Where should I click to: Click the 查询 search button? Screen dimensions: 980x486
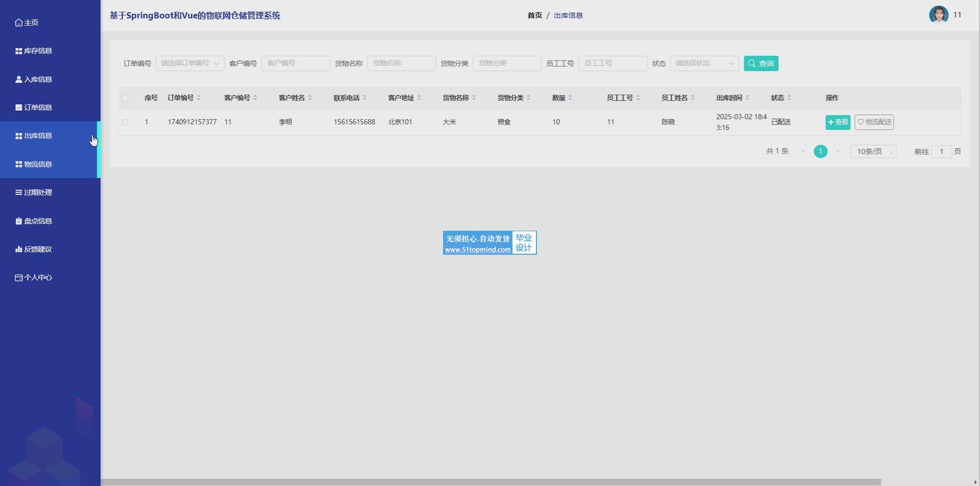pos(761,63)
